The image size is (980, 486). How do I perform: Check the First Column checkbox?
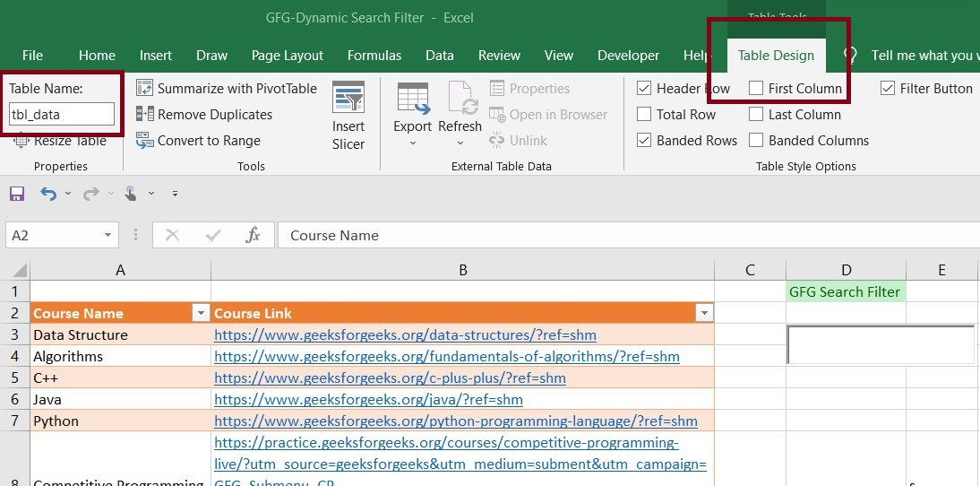[756, 88]
